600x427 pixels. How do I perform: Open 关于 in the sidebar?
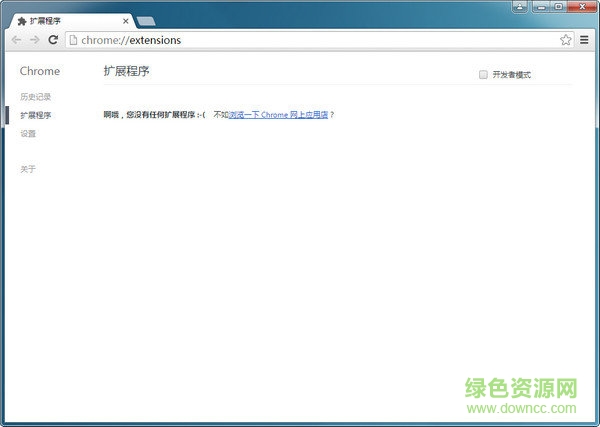tap(28, 169)
